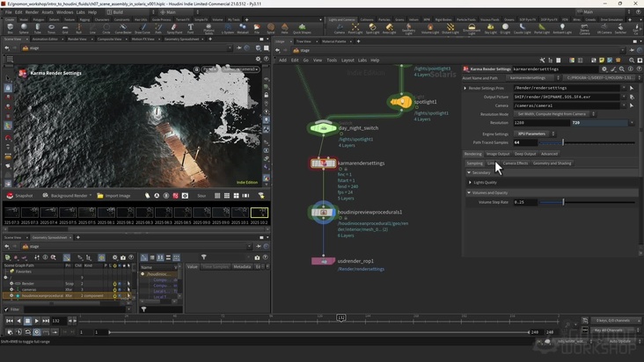Viewport: 644px width, 362px height.
Task: Create a Sky Light from the shelf
Action: point(490,28)
